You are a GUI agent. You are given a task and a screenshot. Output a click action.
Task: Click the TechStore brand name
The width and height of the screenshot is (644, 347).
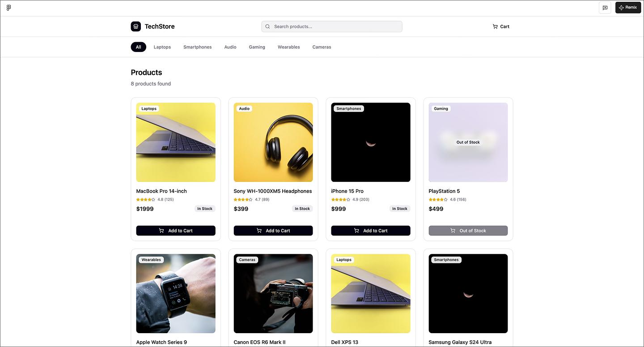(x=160, y=26)
